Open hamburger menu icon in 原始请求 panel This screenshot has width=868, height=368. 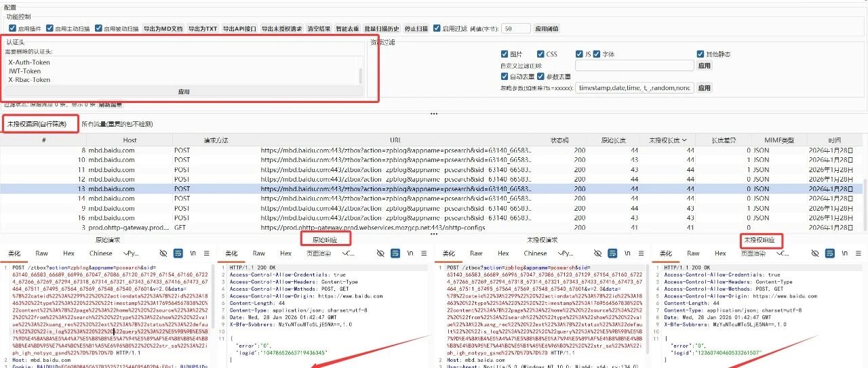click(x=208, y=253)
